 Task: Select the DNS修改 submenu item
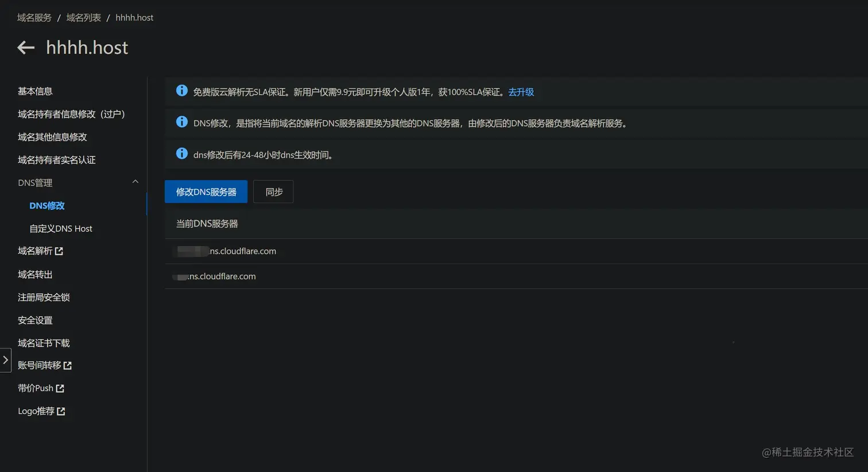47,205
